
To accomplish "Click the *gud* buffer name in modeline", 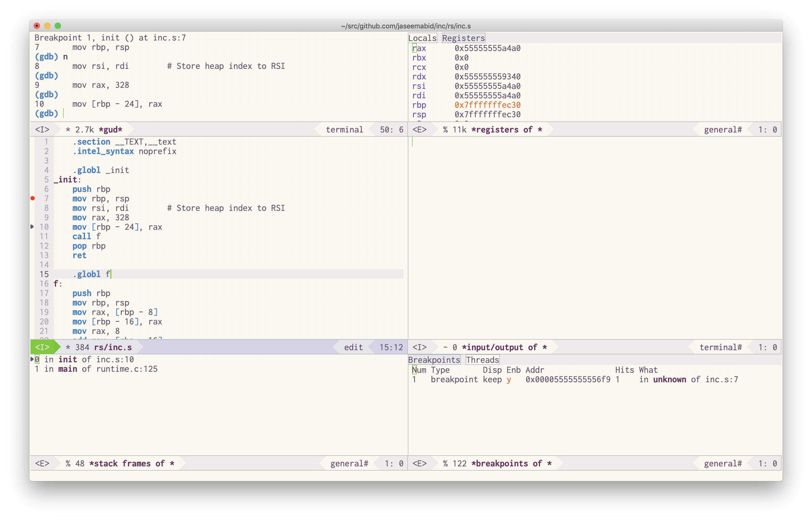I will coord(110,130).
